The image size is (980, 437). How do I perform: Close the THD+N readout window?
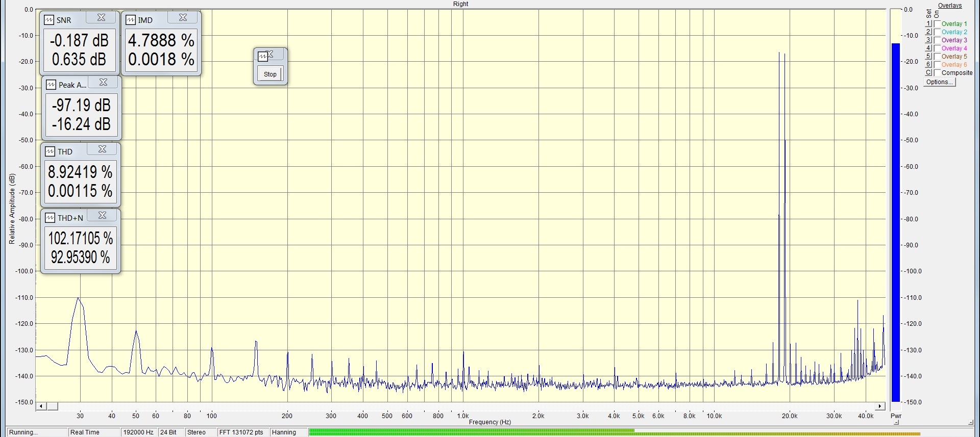pos(102,216)
